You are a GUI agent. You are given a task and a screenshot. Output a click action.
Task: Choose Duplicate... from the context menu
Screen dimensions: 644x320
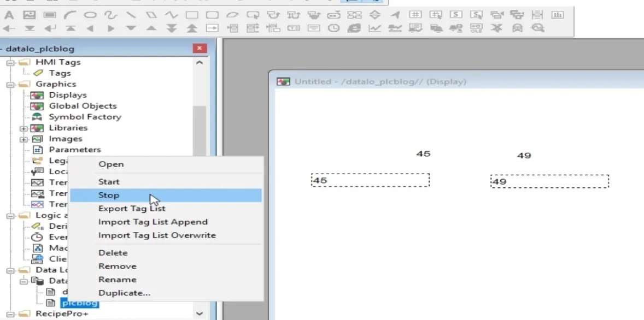(166, 293)
